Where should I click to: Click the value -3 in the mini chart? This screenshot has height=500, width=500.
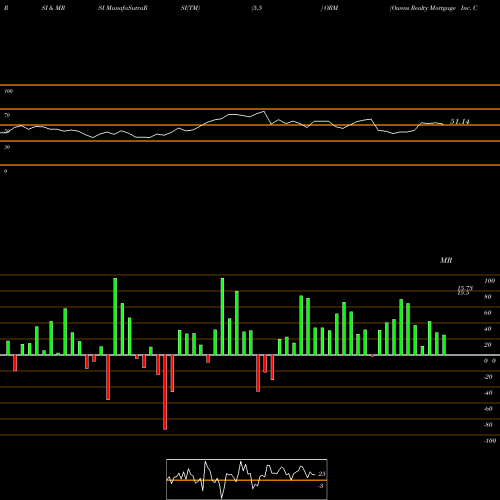(x=321, y=486)
